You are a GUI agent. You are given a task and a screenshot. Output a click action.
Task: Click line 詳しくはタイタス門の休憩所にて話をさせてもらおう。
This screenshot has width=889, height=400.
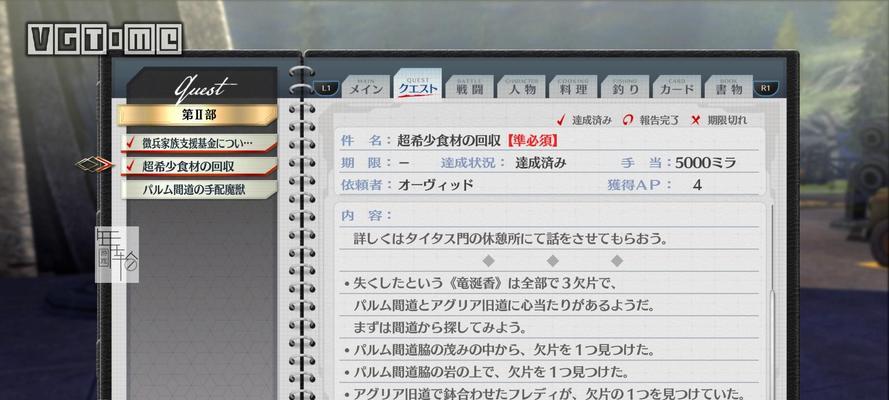pyautogui.click(x=510, y=239)
